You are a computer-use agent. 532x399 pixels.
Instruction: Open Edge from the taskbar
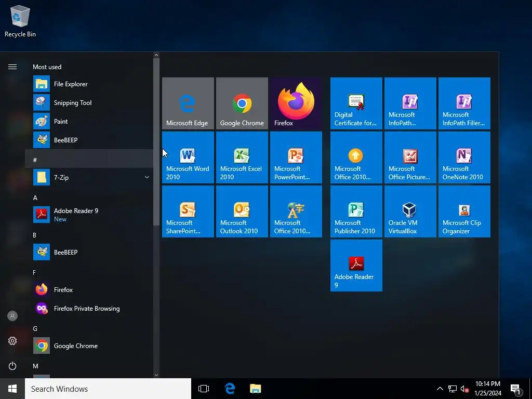(x=230, y=389)
